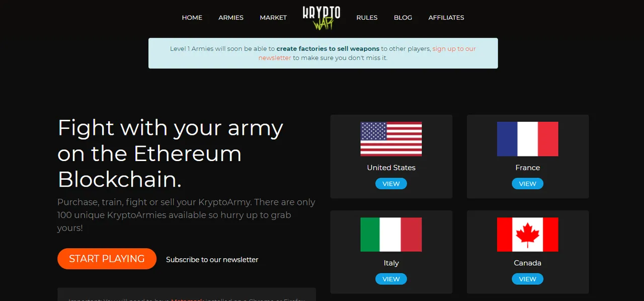This screenshot has height=301, width=644.
Task: Select the France flag image
Action: pos(527,139)
